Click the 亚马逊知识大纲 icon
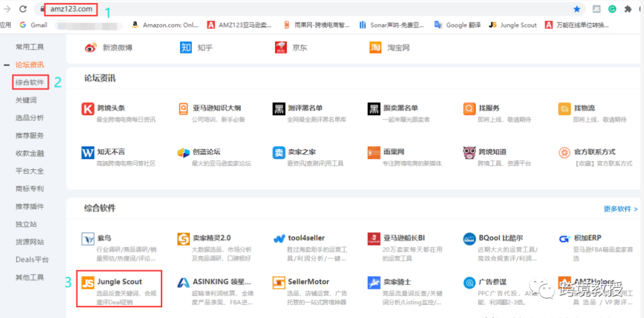Image resolution: width=644 pixels, height=318 pixels. [183, 109]
